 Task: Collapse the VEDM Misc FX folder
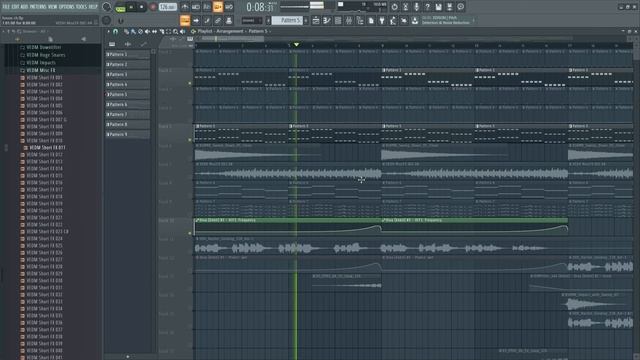[40, 71]
